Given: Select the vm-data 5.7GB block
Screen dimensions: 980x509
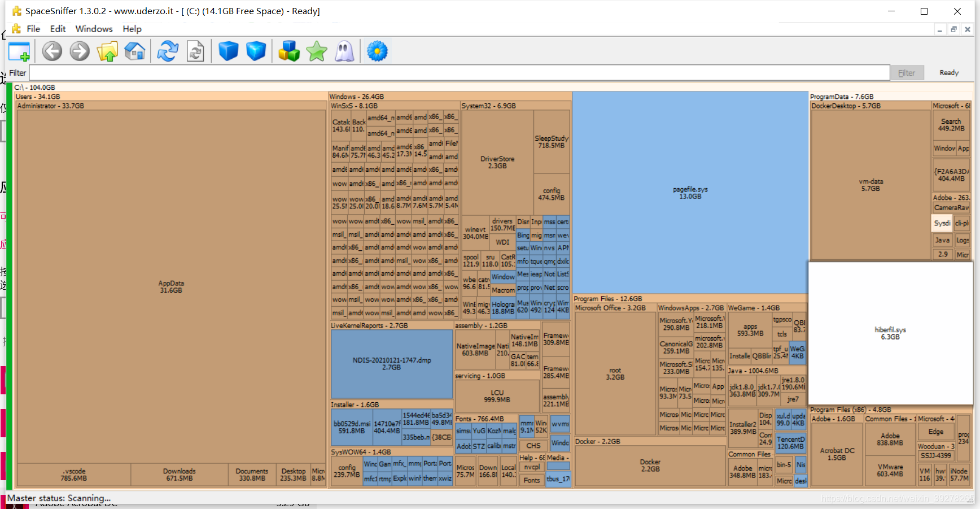Looking at the screenshot, I should (870, 185).
